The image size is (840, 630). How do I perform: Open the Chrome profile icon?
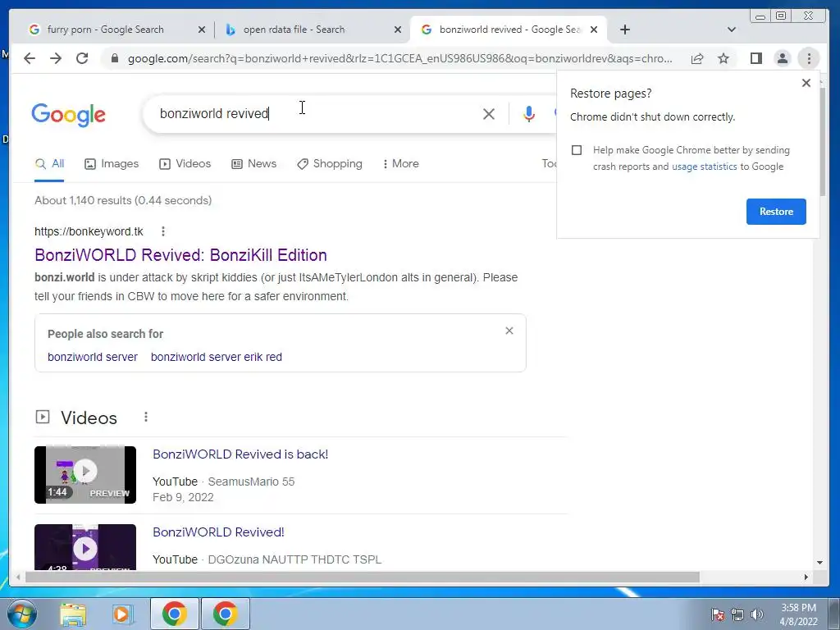pyautogui.click(x=782, y=58)
